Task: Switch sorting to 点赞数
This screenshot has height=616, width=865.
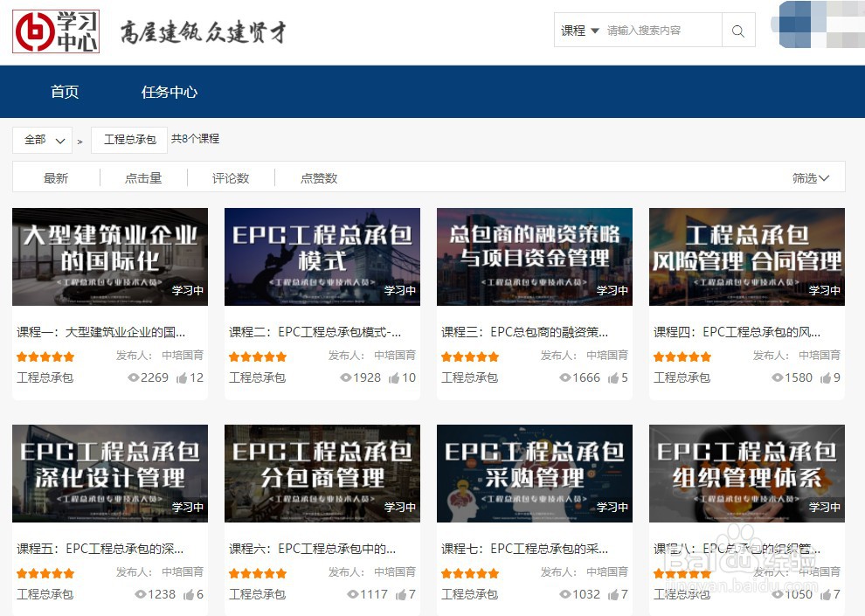Action: tap(317, 176)
